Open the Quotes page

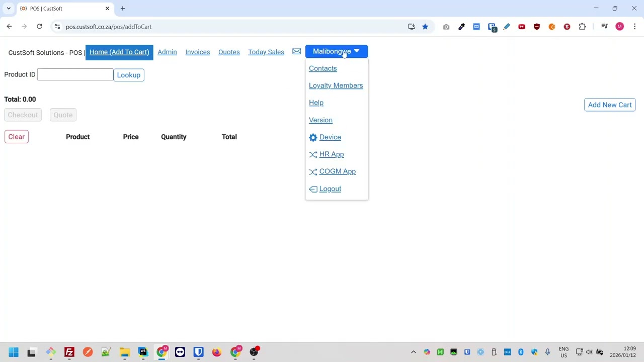click(229, 52)
